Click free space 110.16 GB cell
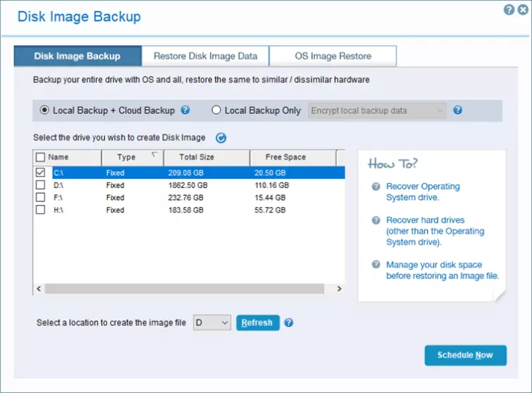Screen dimensions: 532x393 272,185
